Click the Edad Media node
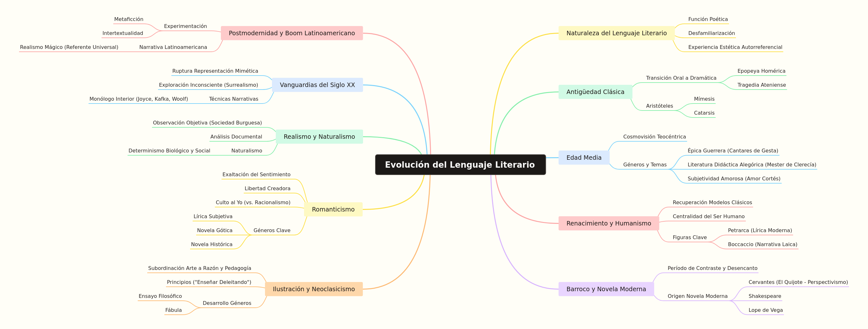Viewport: 868px width, 329px height. click(x=584, y=158)
